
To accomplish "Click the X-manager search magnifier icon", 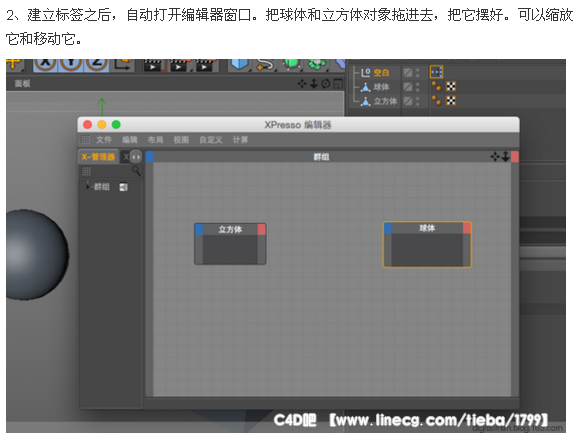I will pos(136,171).
